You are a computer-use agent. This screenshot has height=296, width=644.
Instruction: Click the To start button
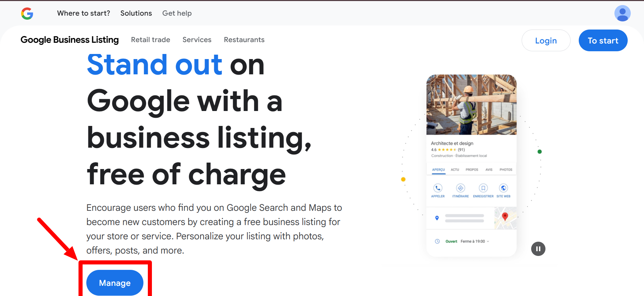coord(603,40)
